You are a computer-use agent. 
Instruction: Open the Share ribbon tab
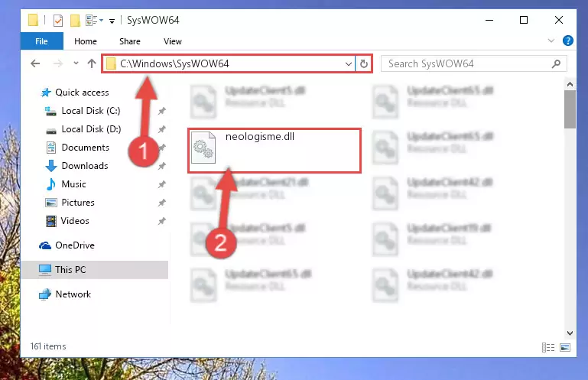[130, 41]
